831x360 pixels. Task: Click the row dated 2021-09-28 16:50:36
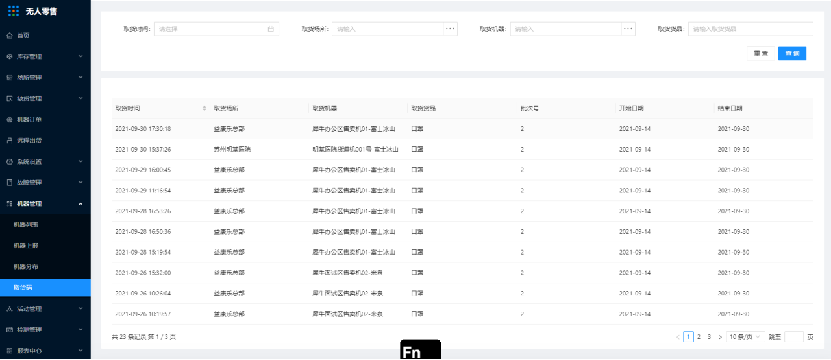coord(462,232)
